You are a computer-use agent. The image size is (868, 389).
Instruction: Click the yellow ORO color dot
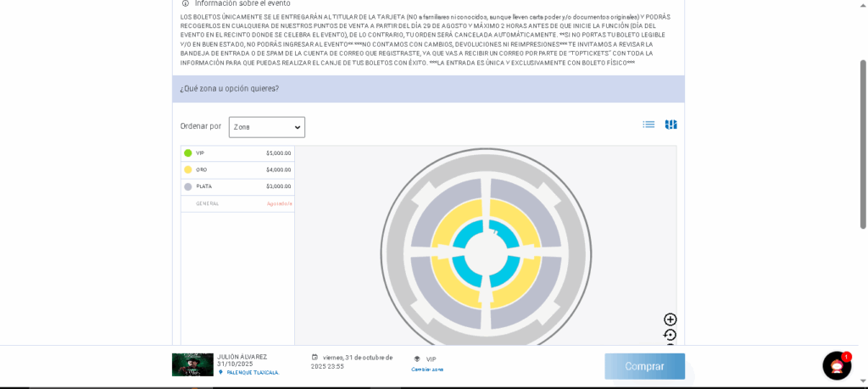(x=188, y=169)
